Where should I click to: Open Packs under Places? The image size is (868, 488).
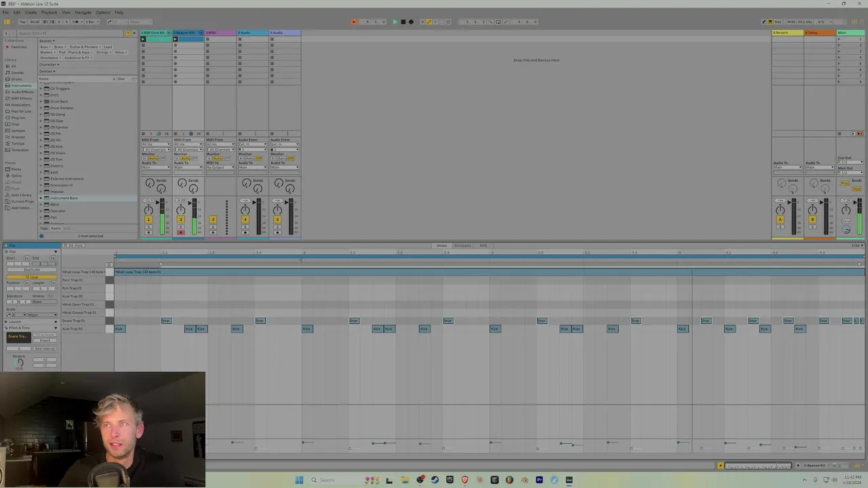(x=16, y=169)
